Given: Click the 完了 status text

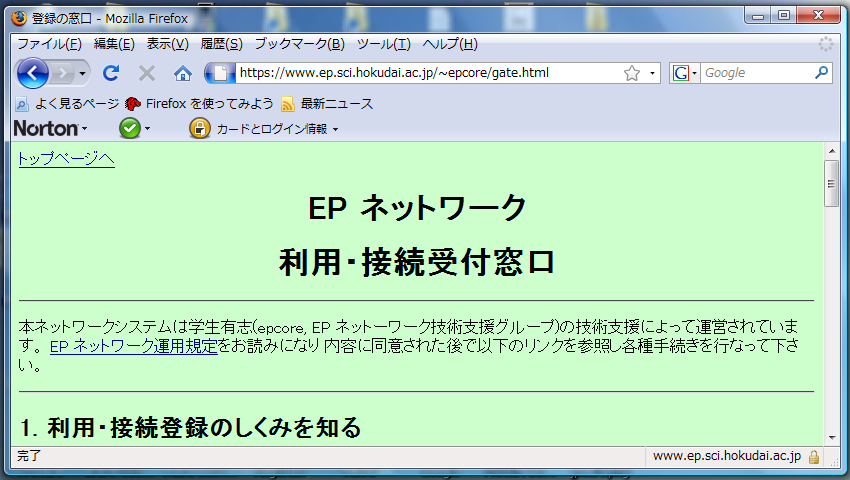Looking at the screenshot, I should [29, 456].
